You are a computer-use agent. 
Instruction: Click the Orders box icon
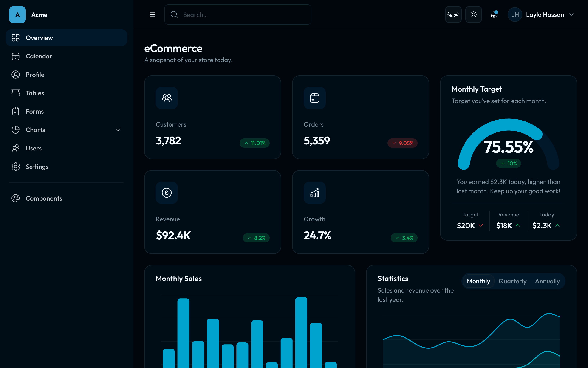point(315,98)
